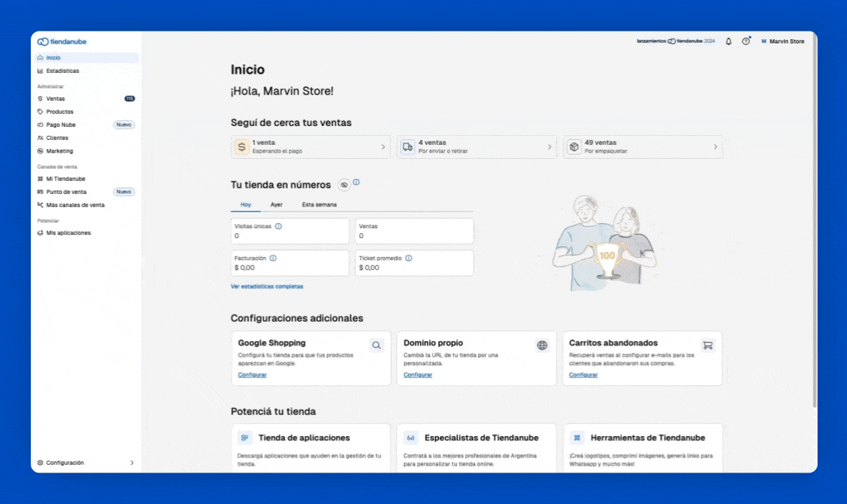Click the Dominio propio globe icon

click(542, 345)
